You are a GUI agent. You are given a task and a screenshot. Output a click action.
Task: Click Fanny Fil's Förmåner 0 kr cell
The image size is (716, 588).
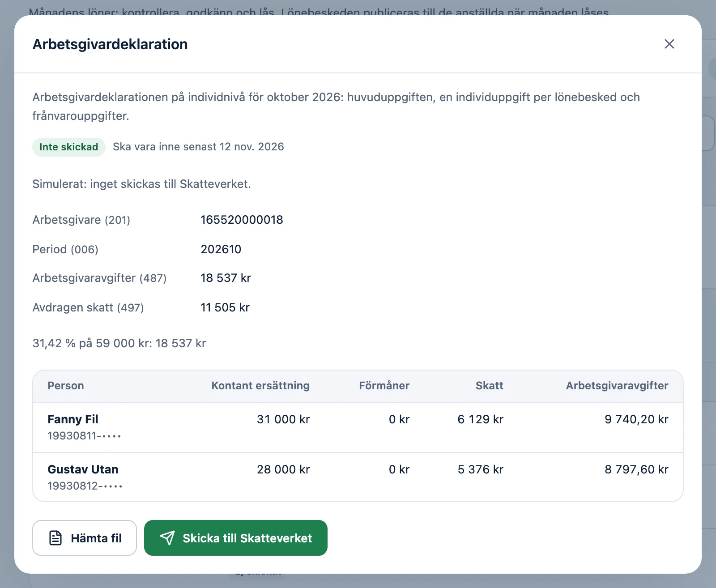pos(399,419)
